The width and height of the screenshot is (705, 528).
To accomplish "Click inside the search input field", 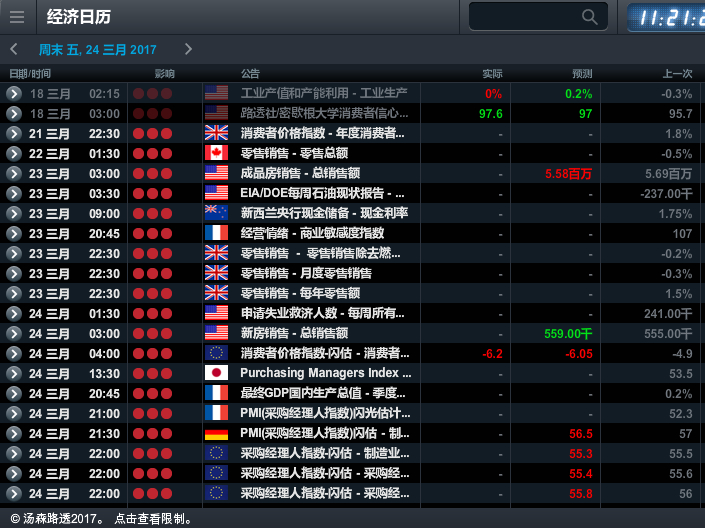I will [x=524, y=17].
